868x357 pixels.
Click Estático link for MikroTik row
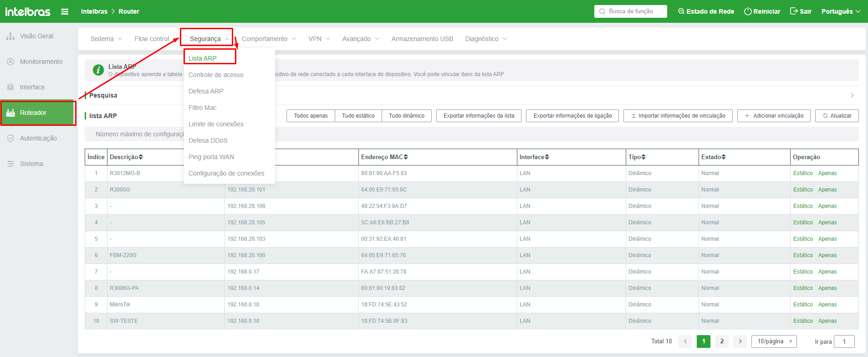(x=803, y=305)
